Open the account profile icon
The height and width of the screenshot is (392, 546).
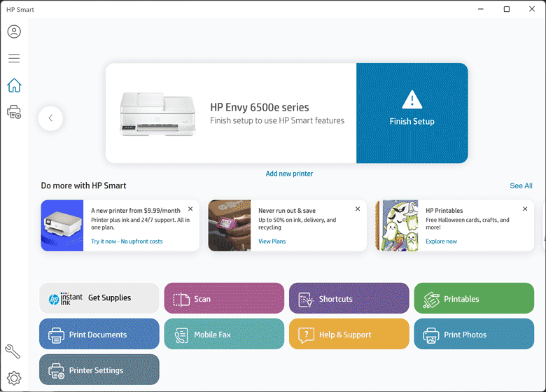14,31
